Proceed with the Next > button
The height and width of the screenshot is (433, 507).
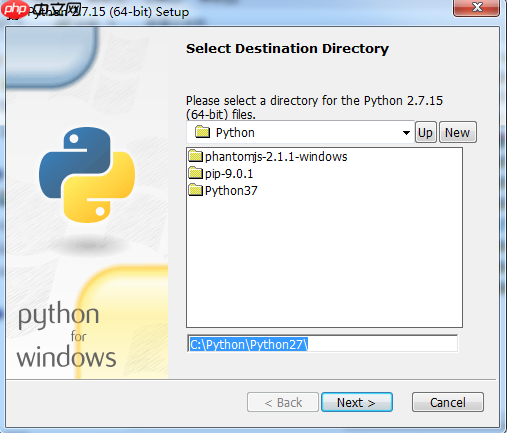coord(356,402)
